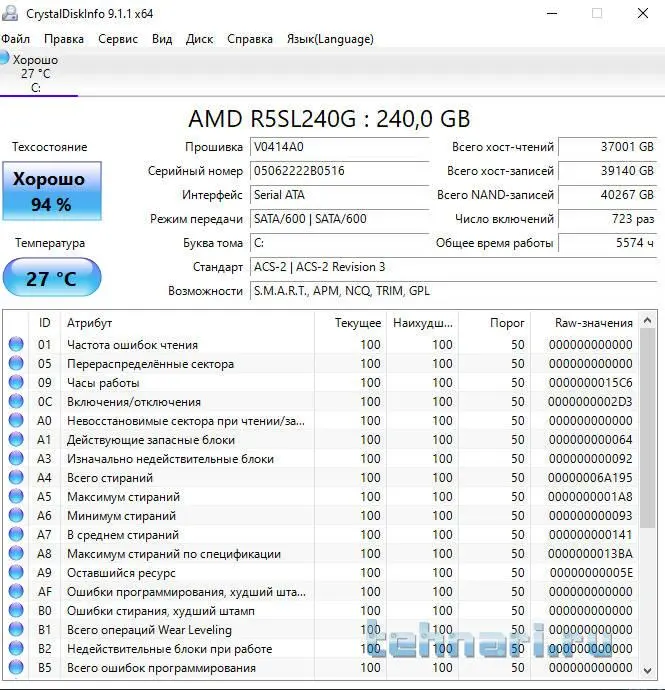
Task: Click status icon for attribute B0
Action: tap(16, 610)
